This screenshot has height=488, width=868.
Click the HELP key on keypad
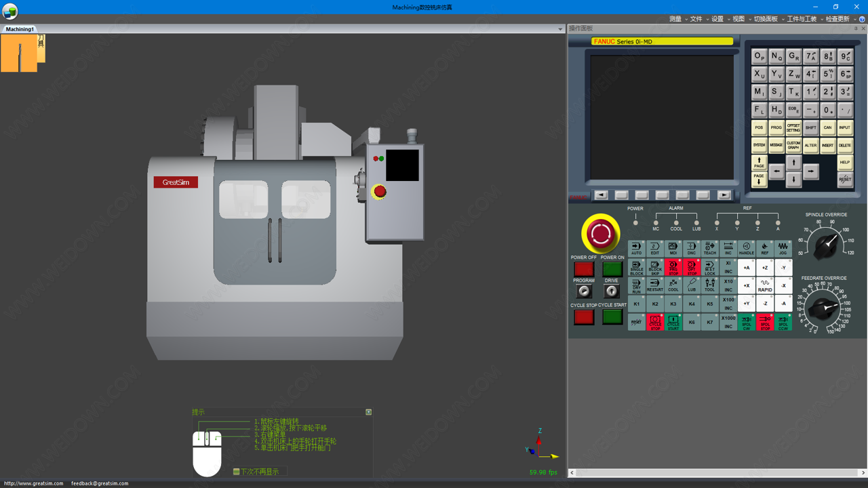(844, 162)
